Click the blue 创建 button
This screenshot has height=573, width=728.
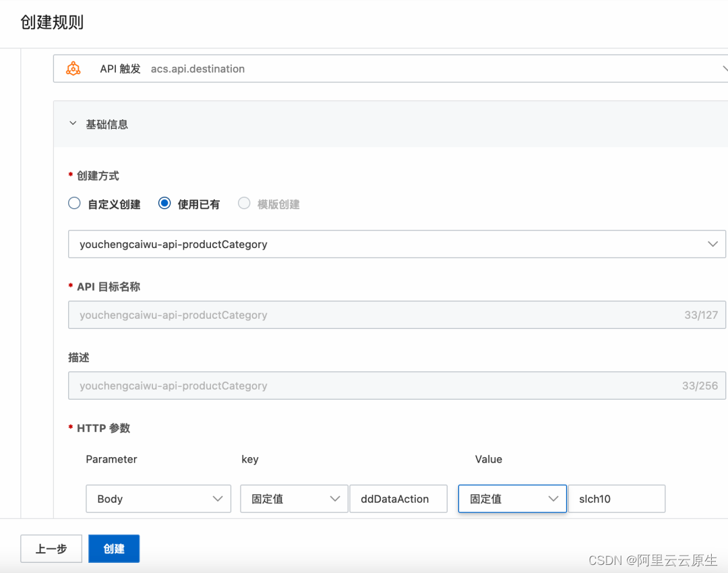pyautogui.click(x=114, y=549)
